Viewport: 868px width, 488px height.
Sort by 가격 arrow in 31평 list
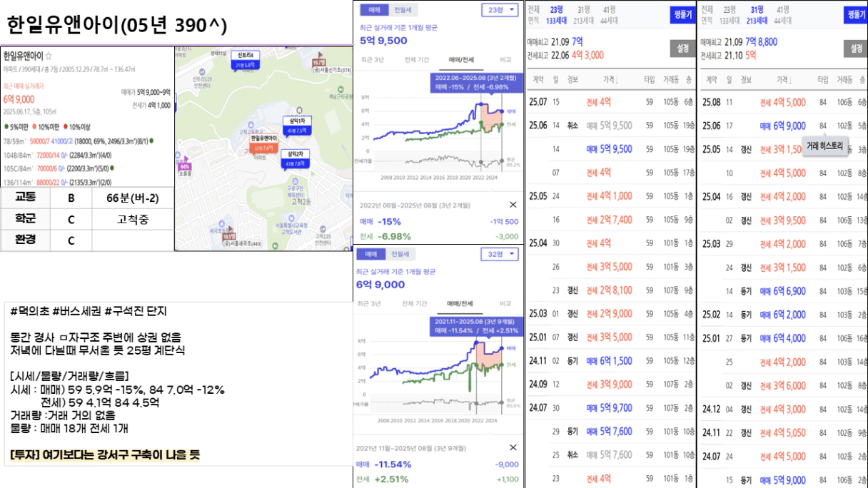(x=790, y=80)
